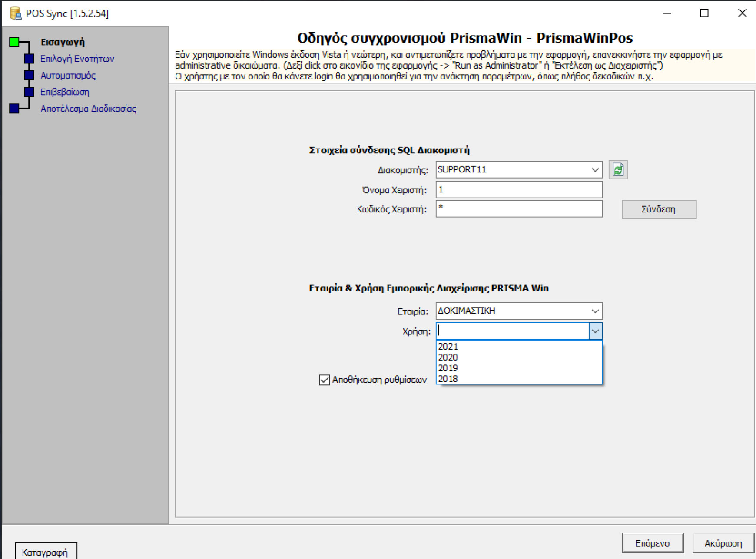The image size is (756, 559).
Task: Click the blue square beside Αποτέλεσμα Διαδικασίας
Action: (14, 109)
